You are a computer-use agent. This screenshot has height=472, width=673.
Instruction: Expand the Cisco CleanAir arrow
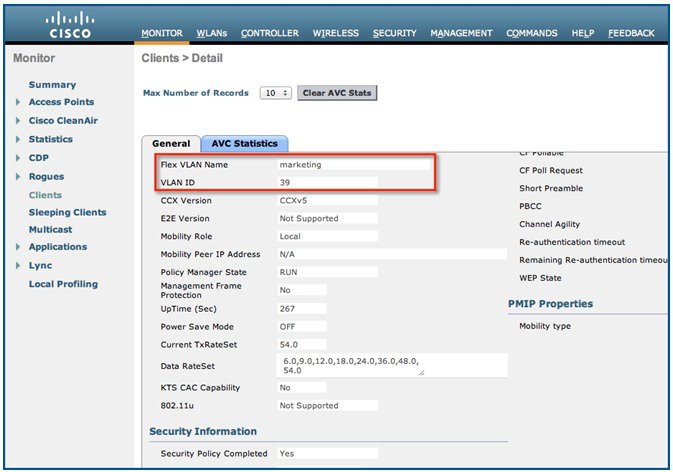(x=18, y=121)
